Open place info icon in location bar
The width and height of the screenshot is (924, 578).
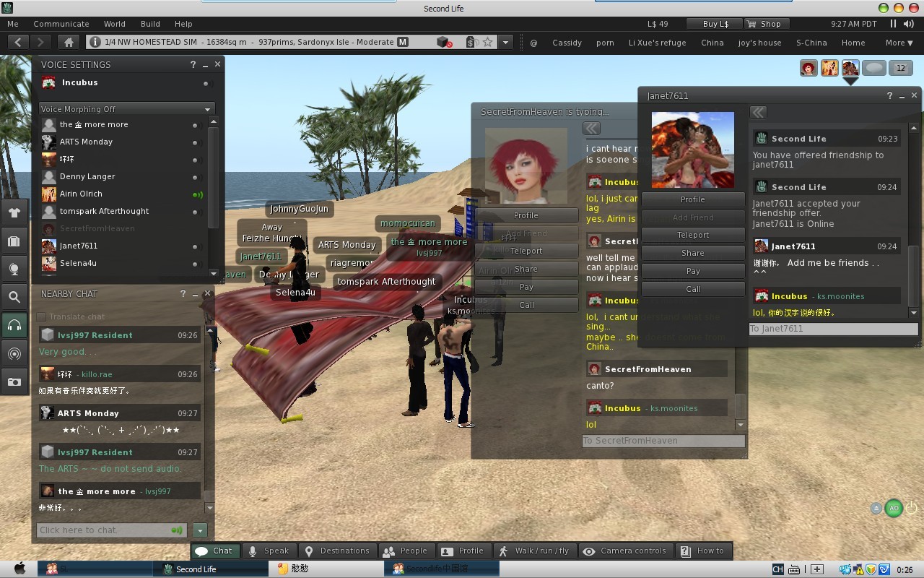pyautogui.click(x=95, y=43)
